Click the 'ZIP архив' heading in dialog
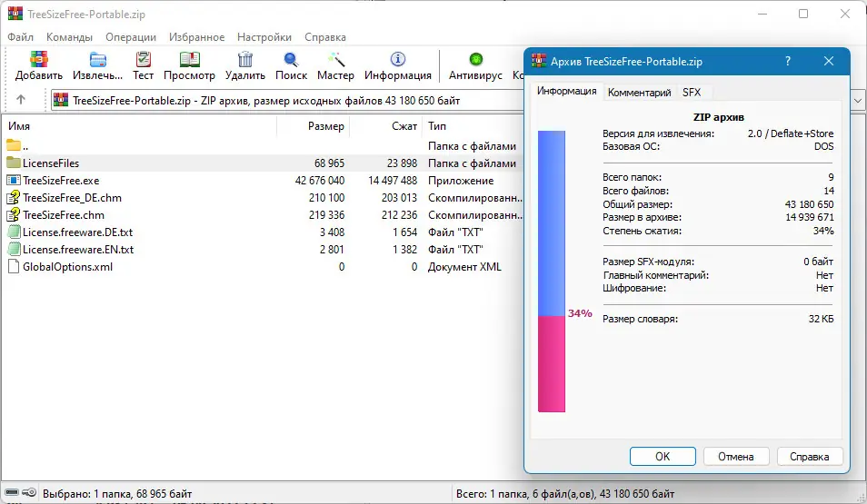The image size is (867, 504). pyautogui.click(x=718, y=117)
